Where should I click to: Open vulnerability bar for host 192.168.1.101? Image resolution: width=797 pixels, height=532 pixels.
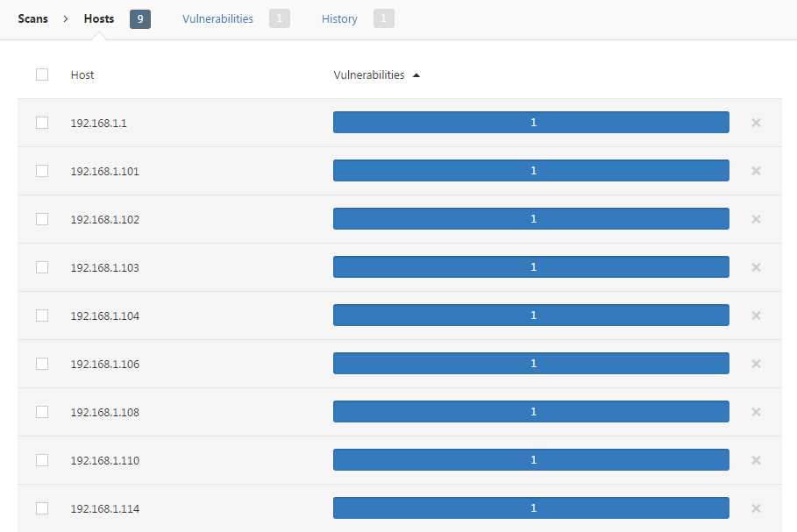click(531, 170)
